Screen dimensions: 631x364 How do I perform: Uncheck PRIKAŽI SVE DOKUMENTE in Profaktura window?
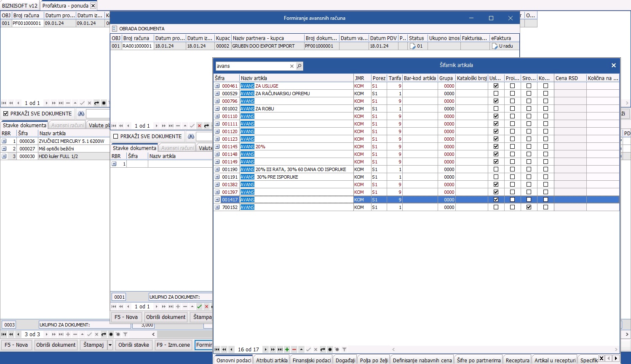tap(6, 114)
